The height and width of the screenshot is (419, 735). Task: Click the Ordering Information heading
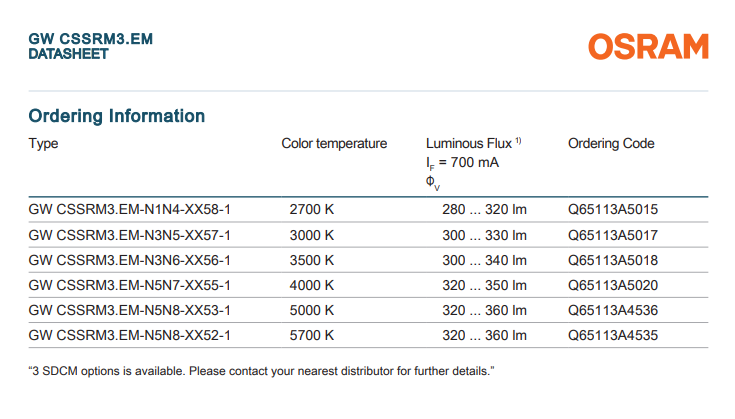(117, 116)
